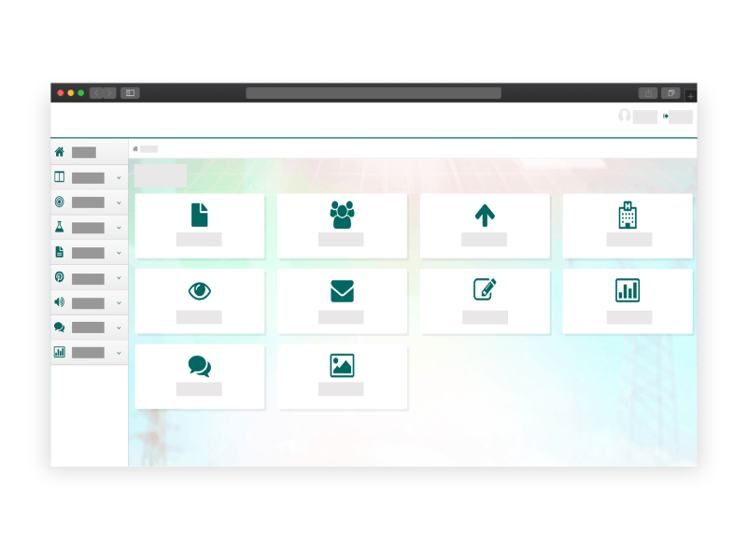Open the user profile link in the header
The image size is (747, 560).
pyautogui.click(x=638, y=117)
